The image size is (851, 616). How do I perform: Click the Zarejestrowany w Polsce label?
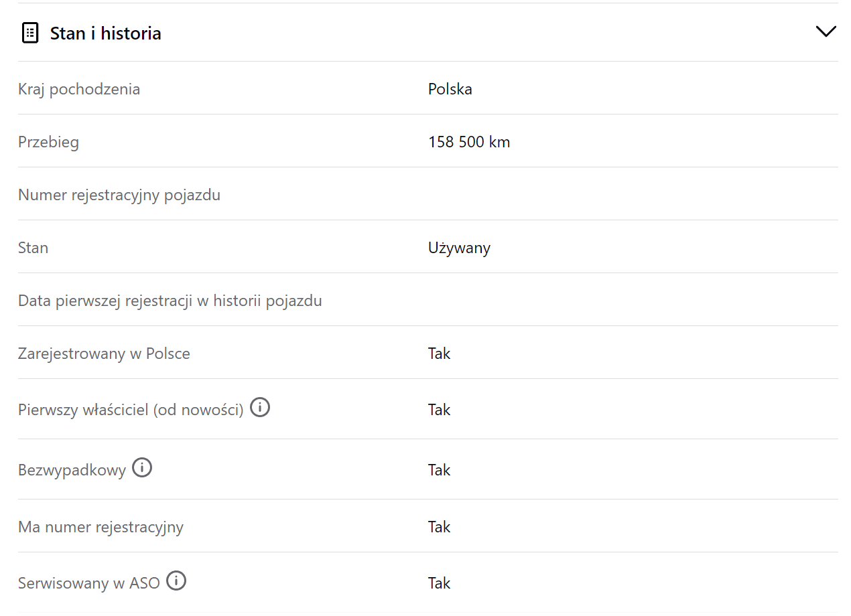point(104,354)
